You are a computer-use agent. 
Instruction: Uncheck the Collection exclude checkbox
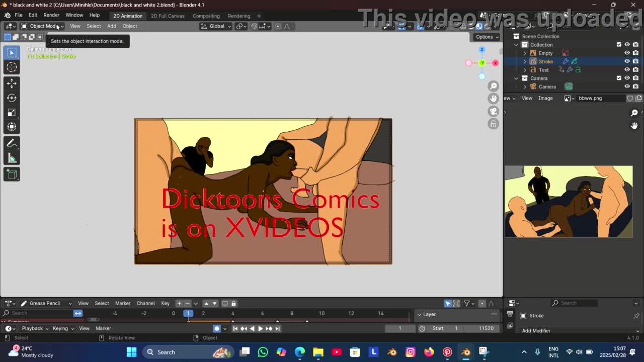[x=619, y=45]
